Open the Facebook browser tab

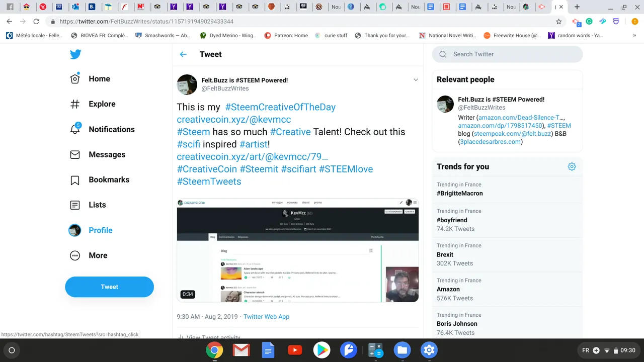10,7
